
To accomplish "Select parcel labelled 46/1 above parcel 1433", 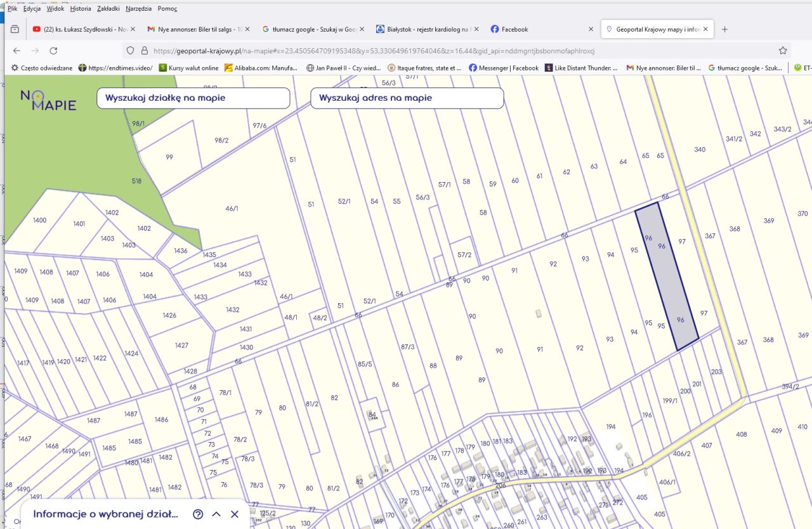I will coord(232,208).
